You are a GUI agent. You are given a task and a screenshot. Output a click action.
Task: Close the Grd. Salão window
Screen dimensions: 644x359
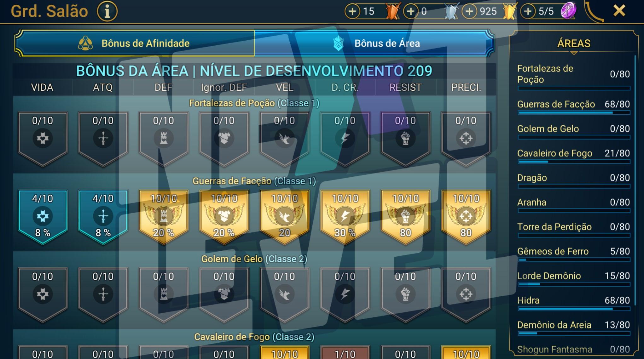click(x=619, y=11)
